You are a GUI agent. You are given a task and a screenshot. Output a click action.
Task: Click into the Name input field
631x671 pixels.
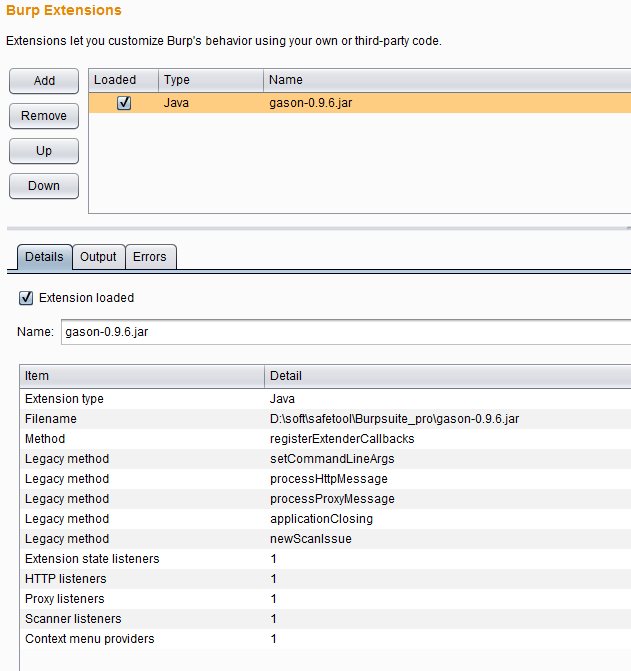pyautogui.click(x=346, y=332)
